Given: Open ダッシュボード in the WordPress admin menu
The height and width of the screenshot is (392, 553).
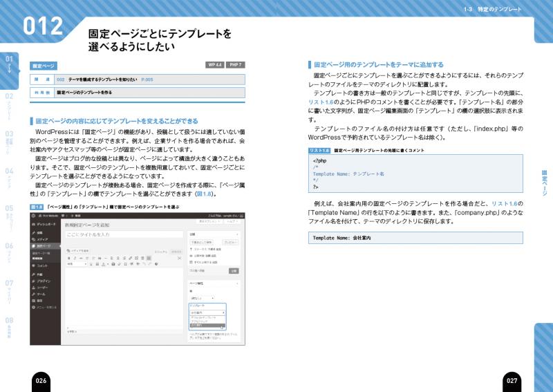Looking at the screenshot, I should 44,224.
